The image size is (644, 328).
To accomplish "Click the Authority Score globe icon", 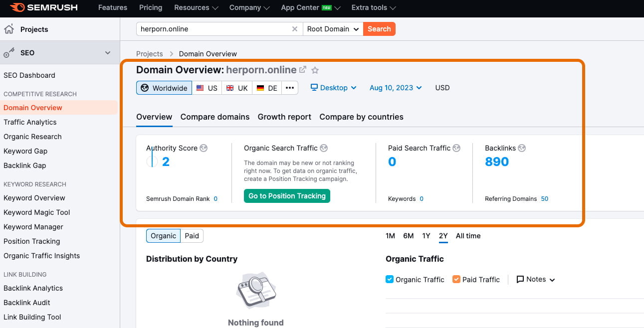I will [204, 148].
